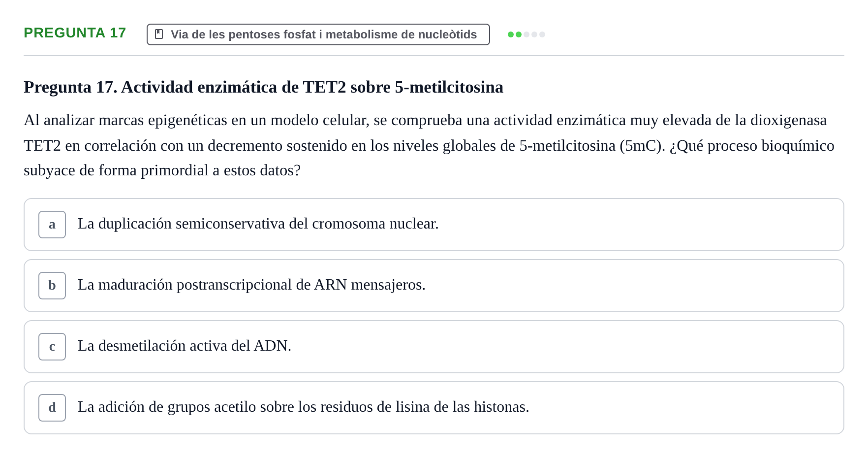Click empty area right of option c text
This screenshot has width=868, height=459.
(x=566, y=347)
